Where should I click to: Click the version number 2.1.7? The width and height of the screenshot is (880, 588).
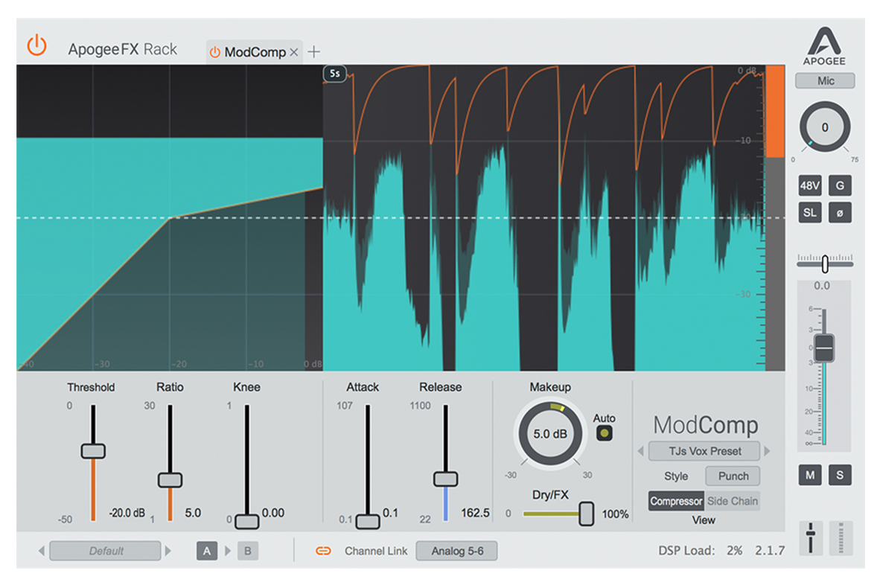point(769,550)
